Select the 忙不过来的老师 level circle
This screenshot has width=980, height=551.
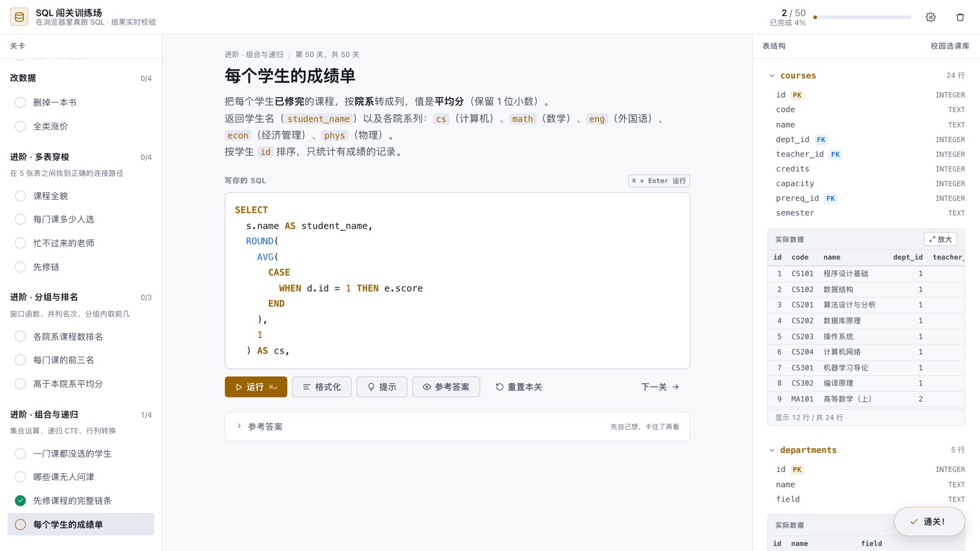pyautogui.click(x=20, y=243)
